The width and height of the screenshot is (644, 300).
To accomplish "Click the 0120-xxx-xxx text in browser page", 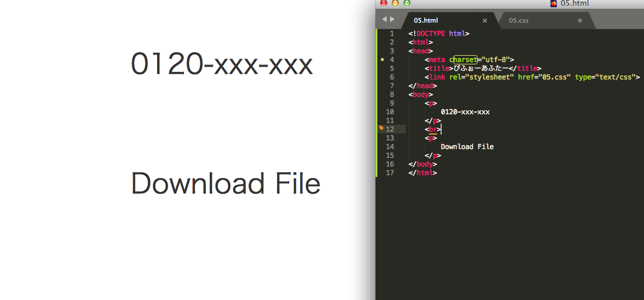I will coord(222,65).
